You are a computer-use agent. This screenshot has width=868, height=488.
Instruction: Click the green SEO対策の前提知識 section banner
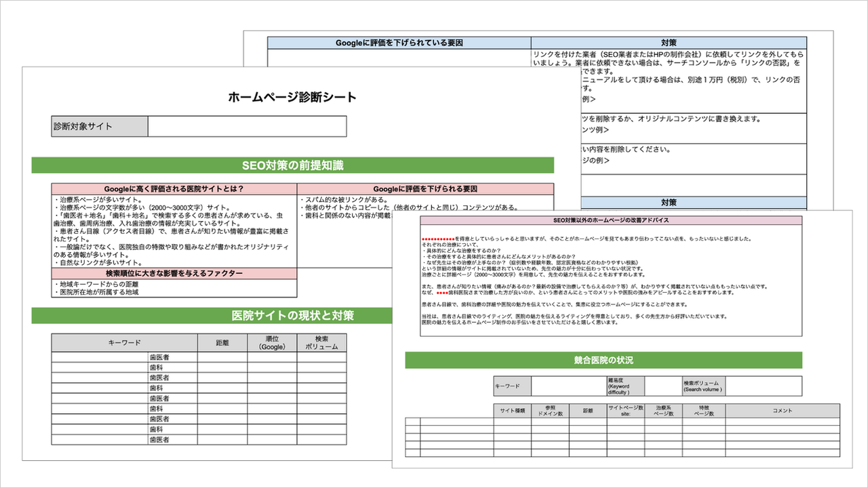tap(292, 165)
